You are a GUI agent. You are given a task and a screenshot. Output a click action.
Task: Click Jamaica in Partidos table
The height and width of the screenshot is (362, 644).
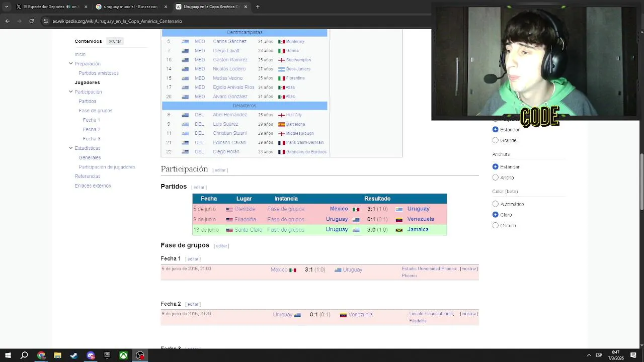tap(418, 230)
